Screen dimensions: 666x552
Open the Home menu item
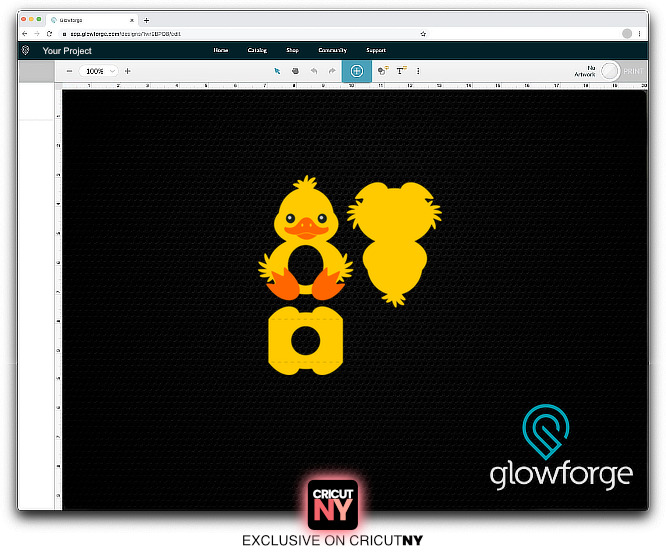pos(221,50)
